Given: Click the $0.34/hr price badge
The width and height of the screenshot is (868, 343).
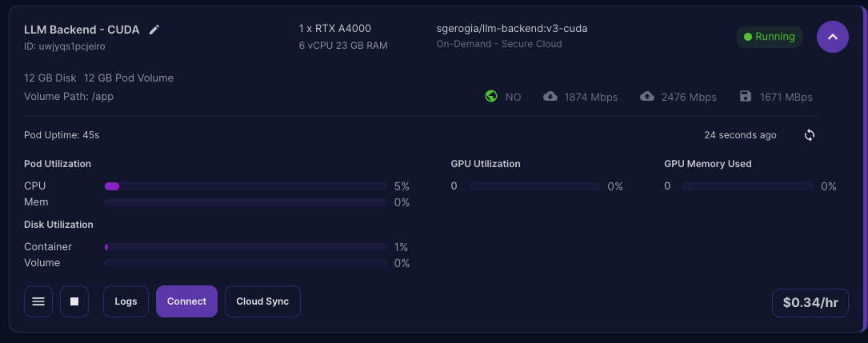Looking at the screenshot, I should point(810,303).
